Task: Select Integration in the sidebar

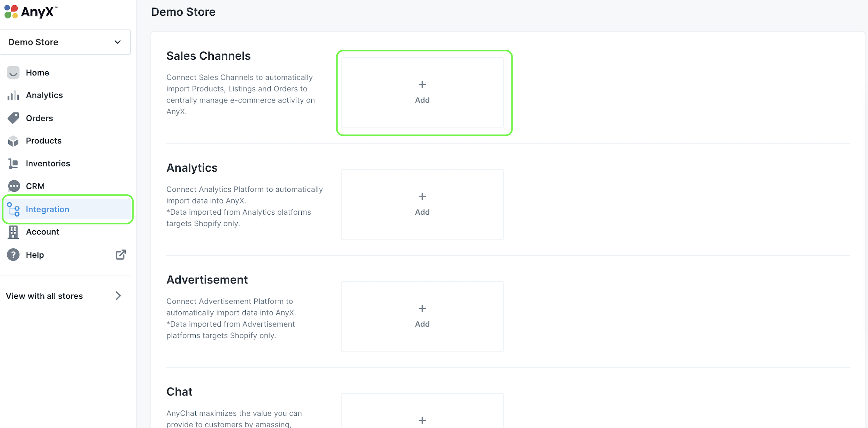Action: pos(47,209)
